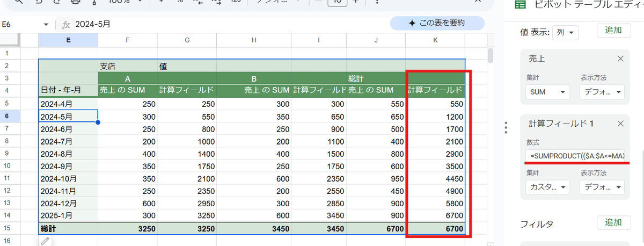This screenshot has width=644, height=246.
Task: Select the '支店' cell in row 2
Action: click(127, 66)
